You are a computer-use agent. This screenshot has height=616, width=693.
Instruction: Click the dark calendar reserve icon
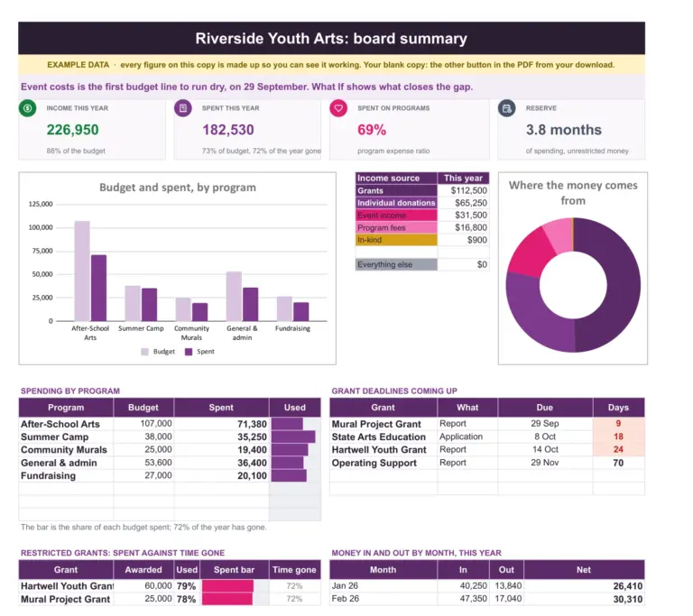[x=507, y=108]
